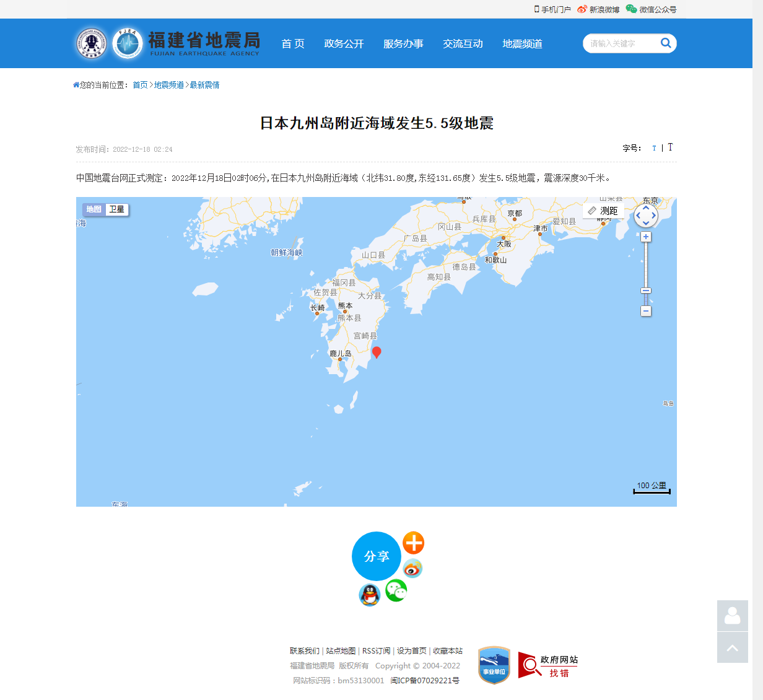Click the red earthquake epicenter marker

[x=377, y=352]
